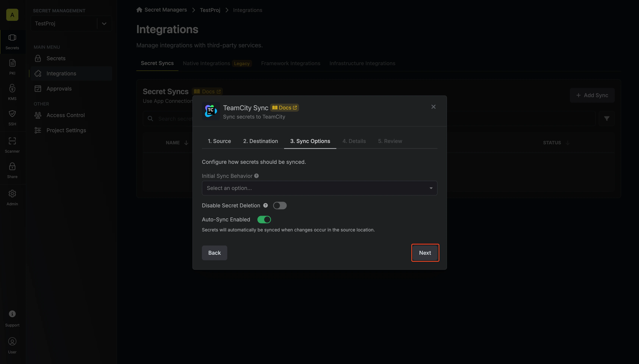639x364 pixels.
Task: Open the KMS section icon
Action: 12,88
